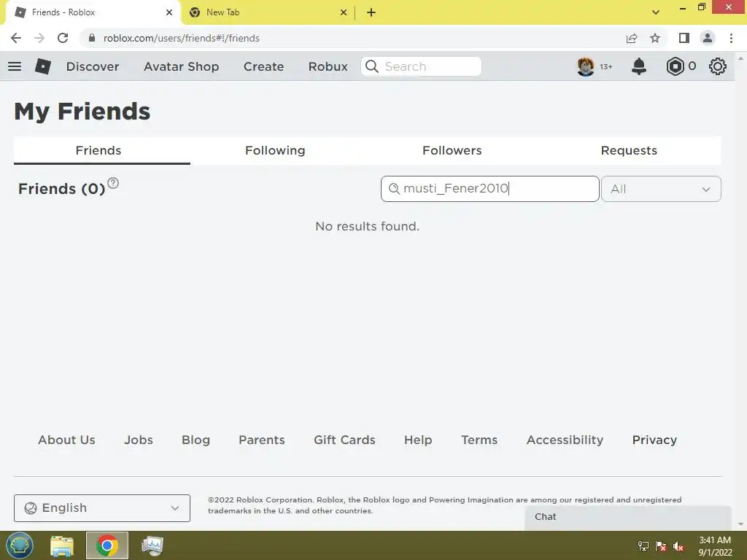Close the New Tab browser tab
The height and width of the screenshot is (560, 747).
(x=344, y=12)
